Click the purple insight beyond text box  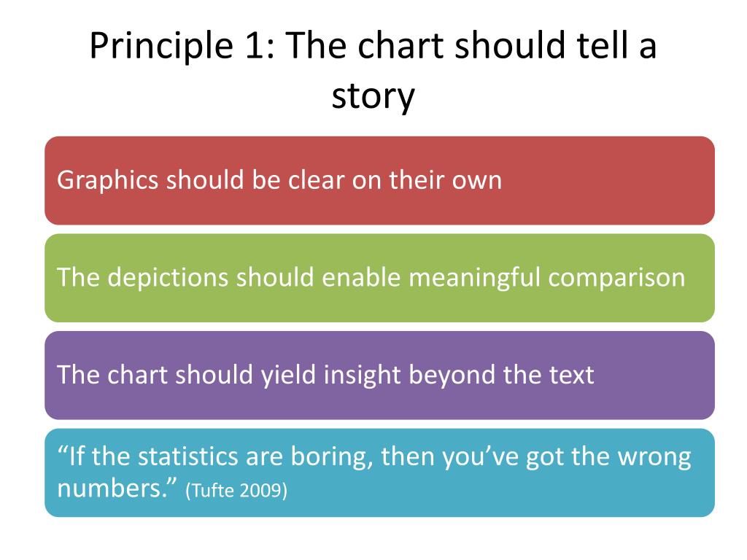pyautogui.click(x=379, y=376)
